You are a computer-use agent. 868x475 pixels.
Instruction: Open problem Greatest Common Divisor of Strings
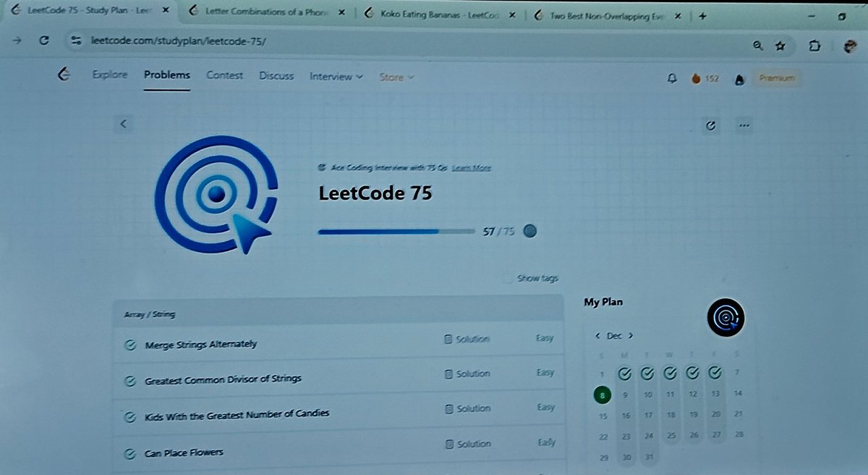[223, 379]
